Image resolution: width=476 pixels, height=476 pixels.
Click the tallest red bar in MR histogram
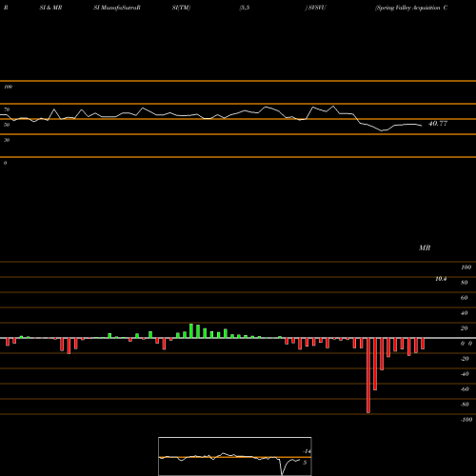pos(368,375)
